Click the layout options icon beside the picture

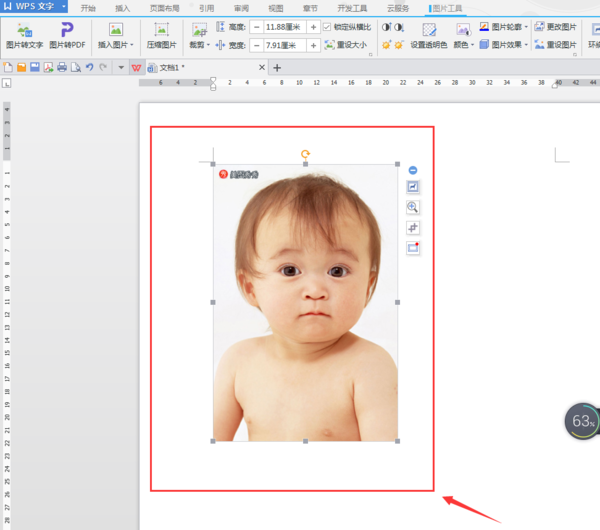click(x=413, y=187)
